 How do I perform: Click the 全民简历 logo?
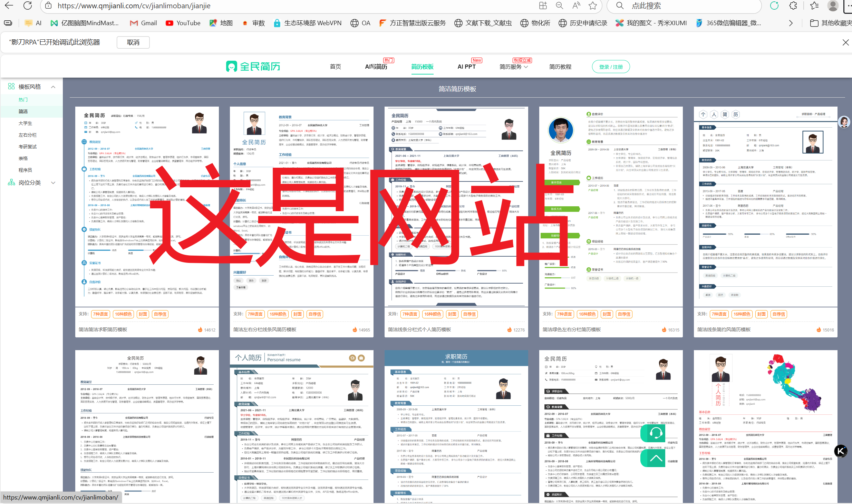click(253, 67)
